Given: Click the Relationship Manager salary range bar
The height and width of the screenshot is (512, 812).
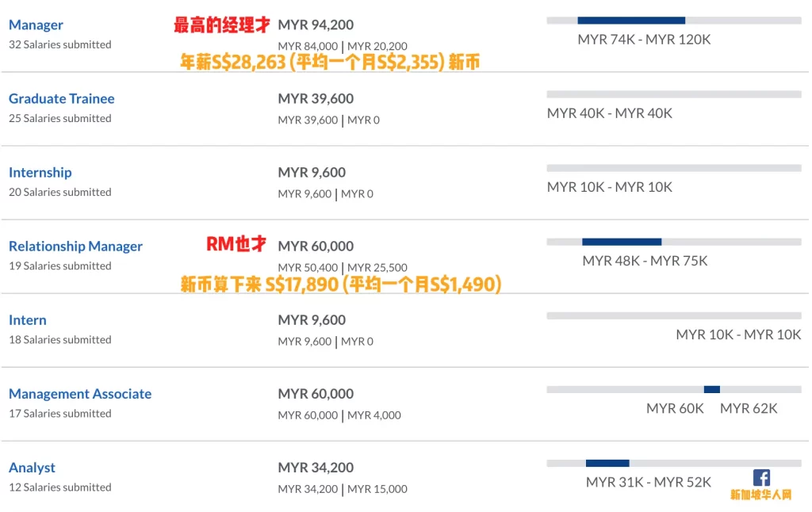Looking at the screenshot, I should [674, 242].
